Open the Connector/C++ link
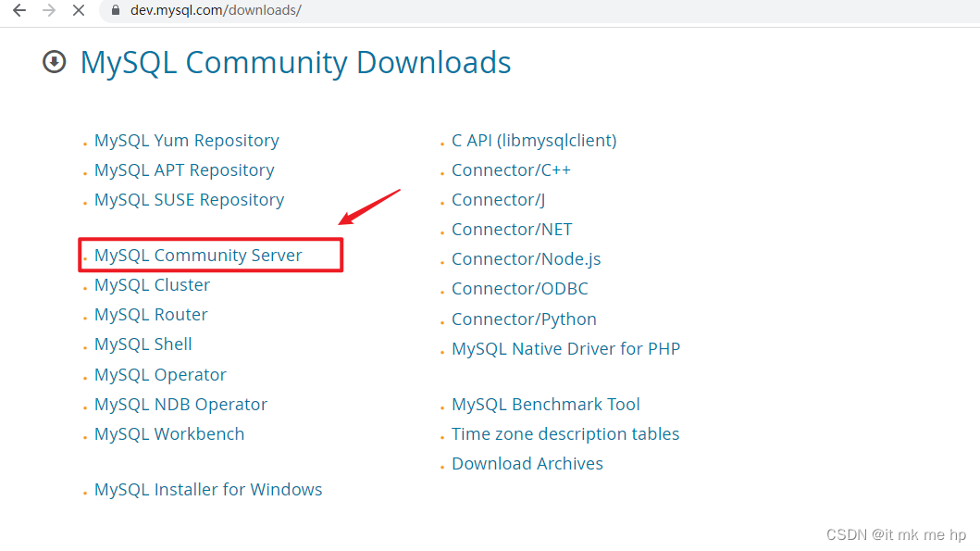The width and height of the screenshot is (980, 551). [x=511, y=170]
